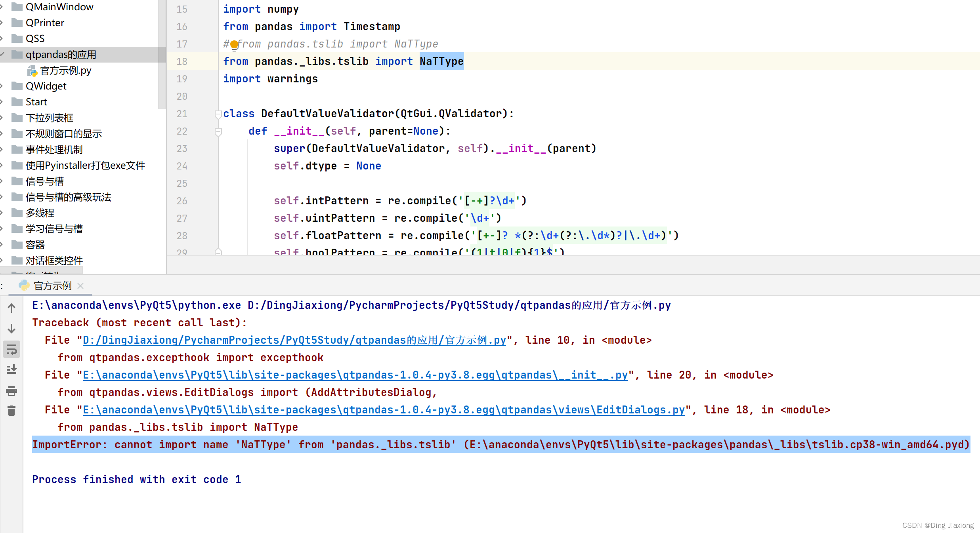Viewport: 980px width, 533px height.
Task: Select the QMainWindow folder
Action: [53, 7]
